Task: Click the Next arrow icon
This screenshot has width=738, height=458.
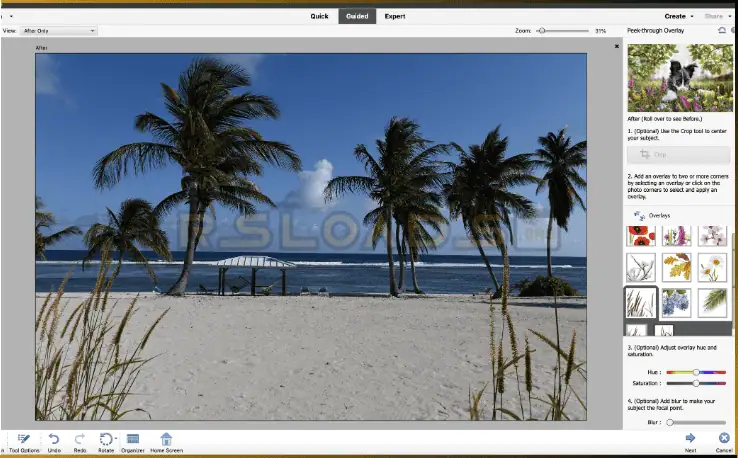Action: point(690,438)
